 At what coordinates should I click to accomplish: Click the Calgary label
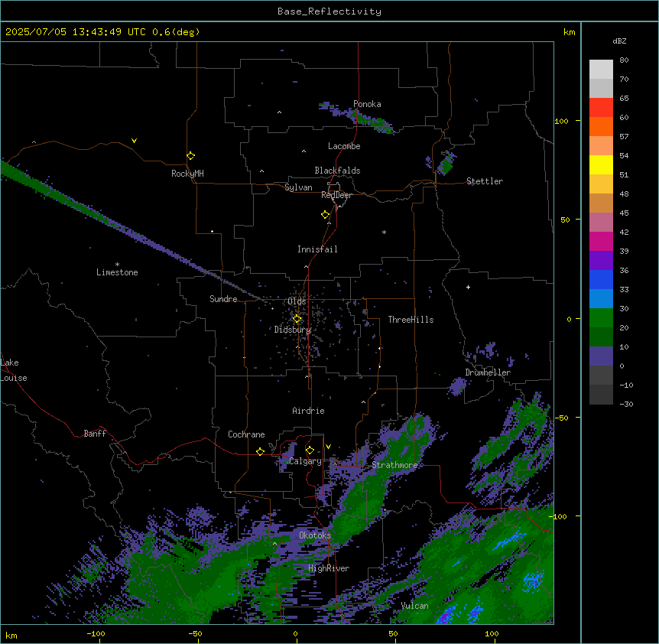305,461
